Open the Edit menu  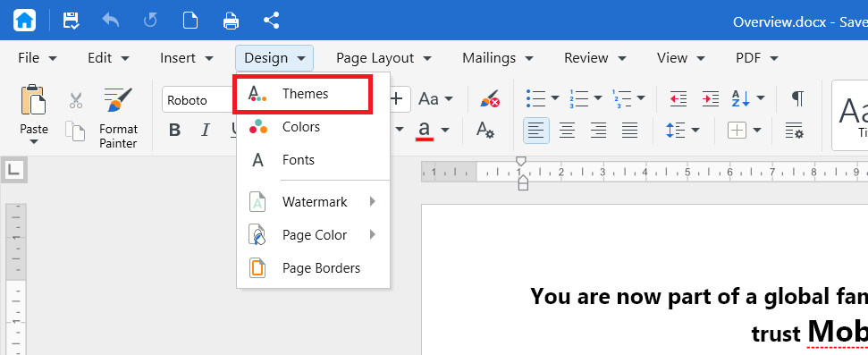108,58
